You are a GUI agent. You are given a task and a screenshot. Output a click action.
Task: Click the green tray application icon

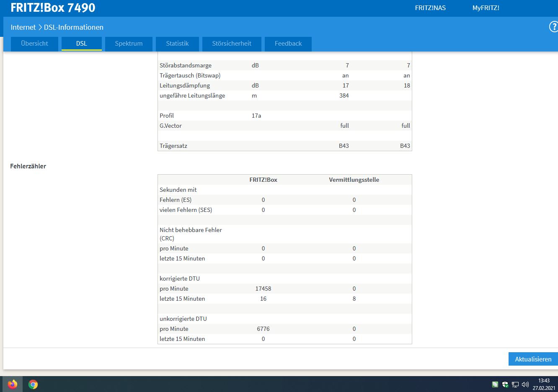(x=495, y=384)
